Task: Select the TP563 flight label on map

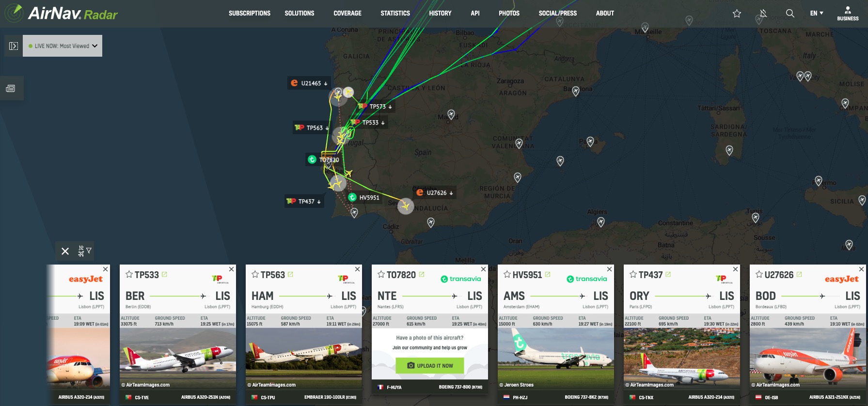Action: 312,128
